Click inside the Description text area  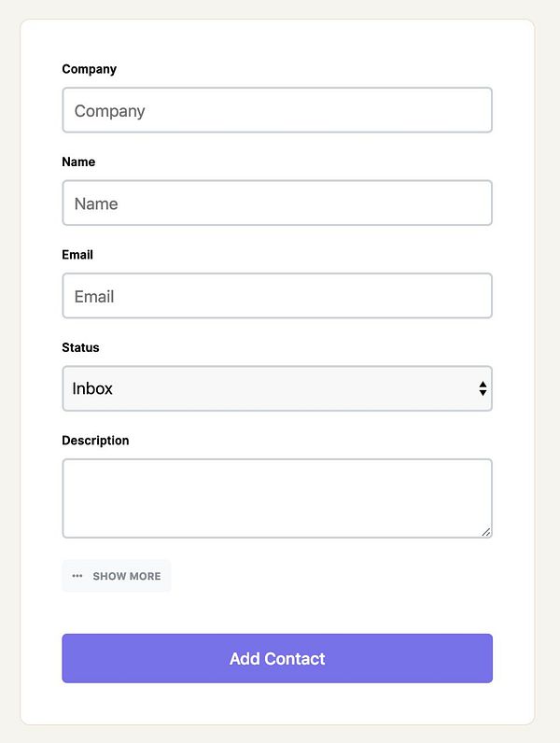tap(276, 498)
